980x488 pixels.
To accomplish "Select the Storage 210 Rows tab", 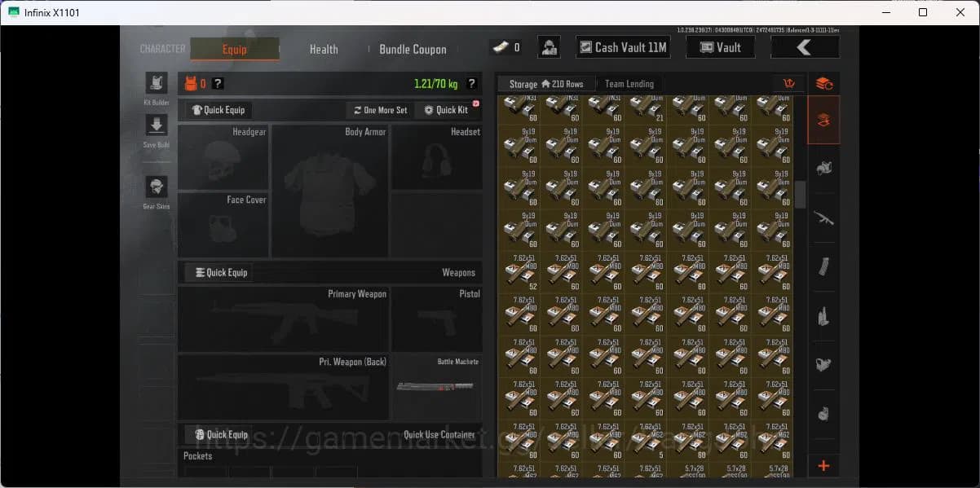I will [x=546, y=84].
